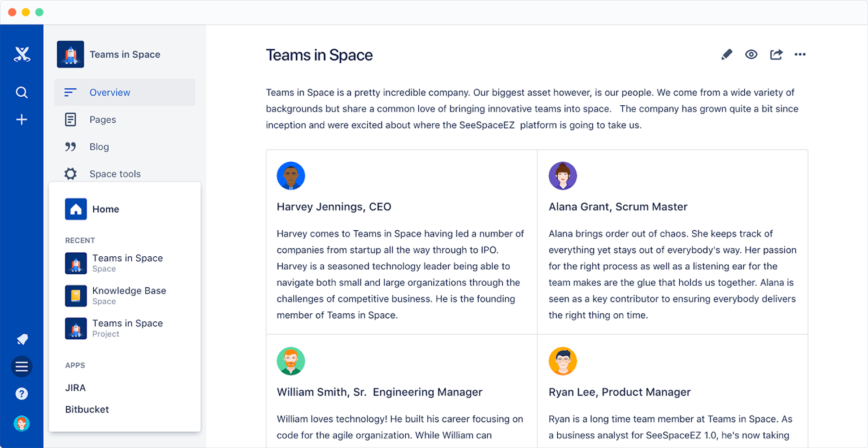Toggle watching the page via eye icon
The width and height of the screenshot is (868, 448).
click(751, 54)
